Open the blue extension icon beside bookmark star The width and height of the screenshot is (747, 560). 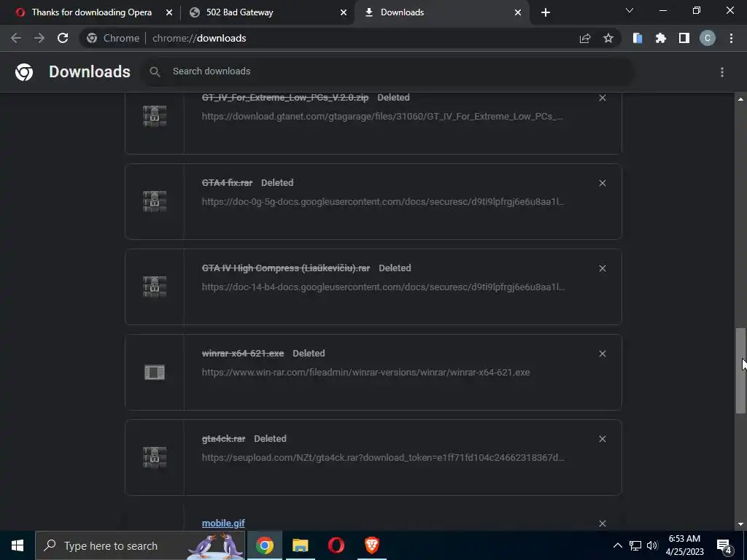click(x=638, y=38)
